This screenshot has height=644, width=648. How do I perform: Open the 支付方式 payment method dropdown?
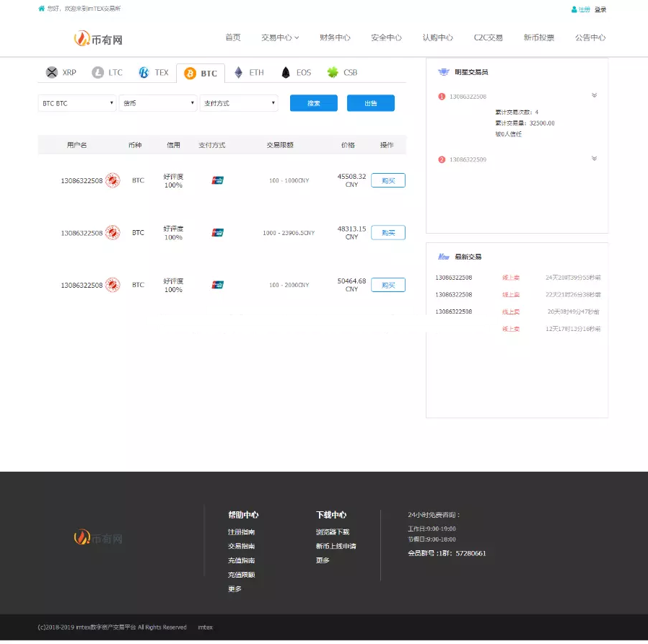[239, 103]
